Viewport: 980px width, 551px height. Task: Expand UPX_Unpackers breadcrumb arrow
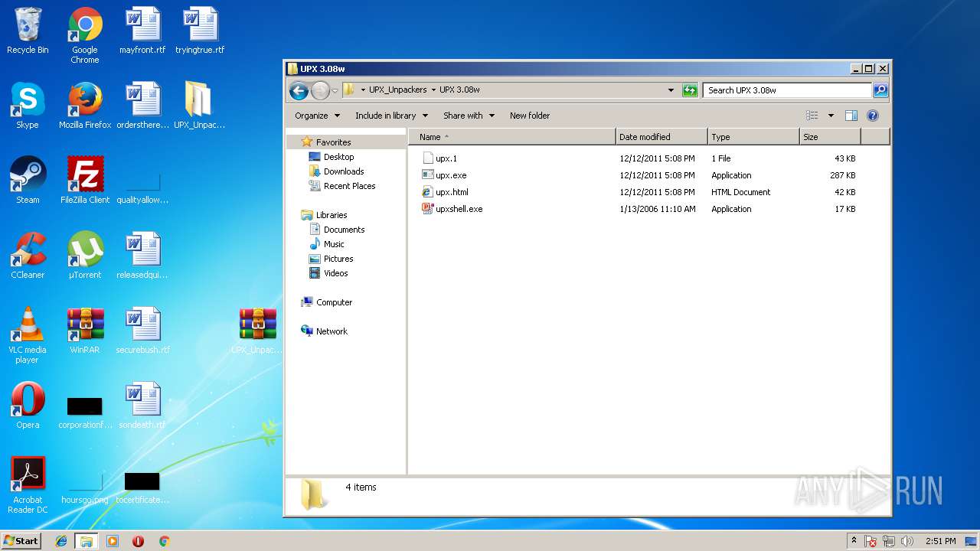(433, 90)
